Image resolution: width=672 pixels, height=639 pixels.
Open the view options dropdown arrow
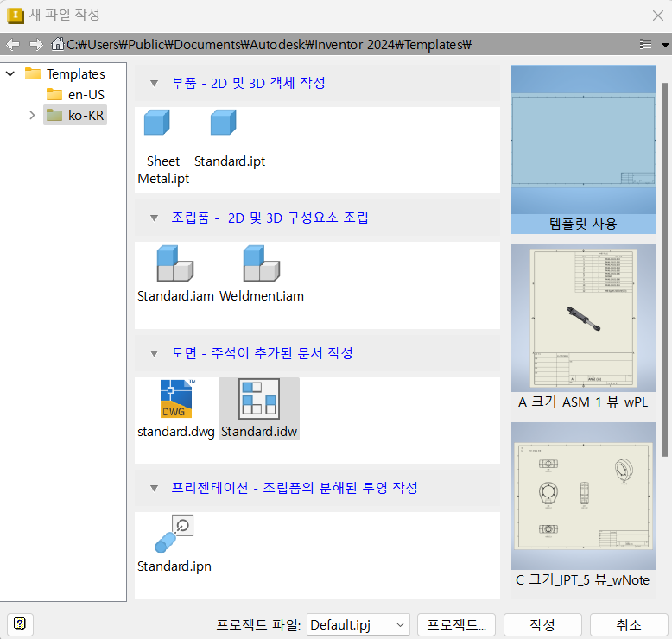coord(665,45)
